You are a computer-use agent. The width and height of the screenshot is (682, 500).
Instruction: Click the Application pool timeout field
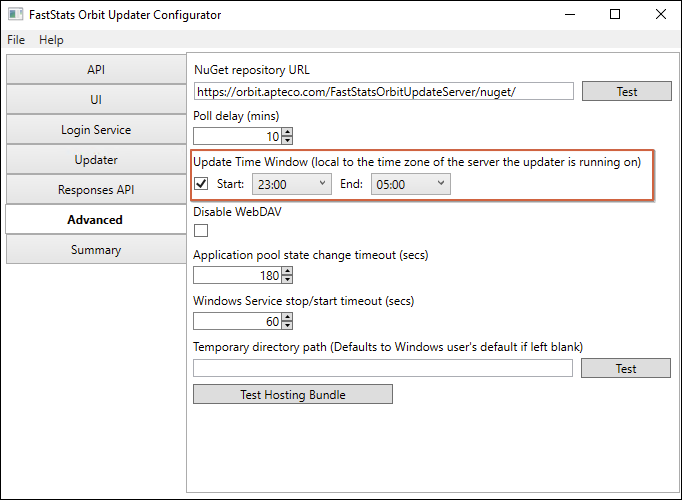pyautogui.click(x=237, y=275)
